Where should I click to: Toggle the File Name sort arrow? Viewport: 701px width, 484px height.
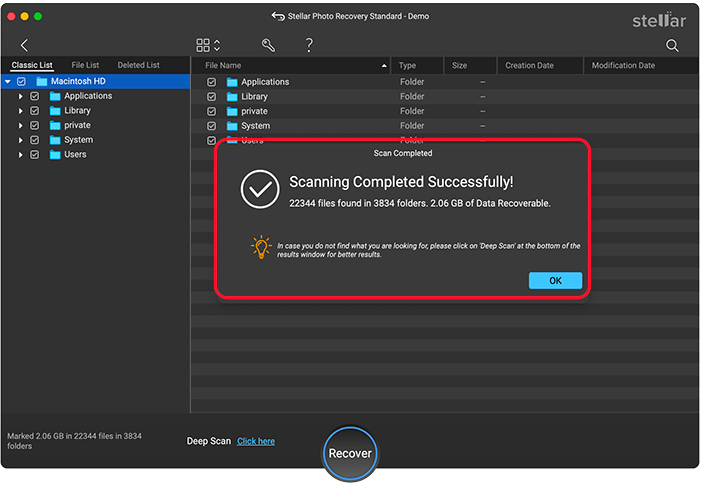coord(384,66)
